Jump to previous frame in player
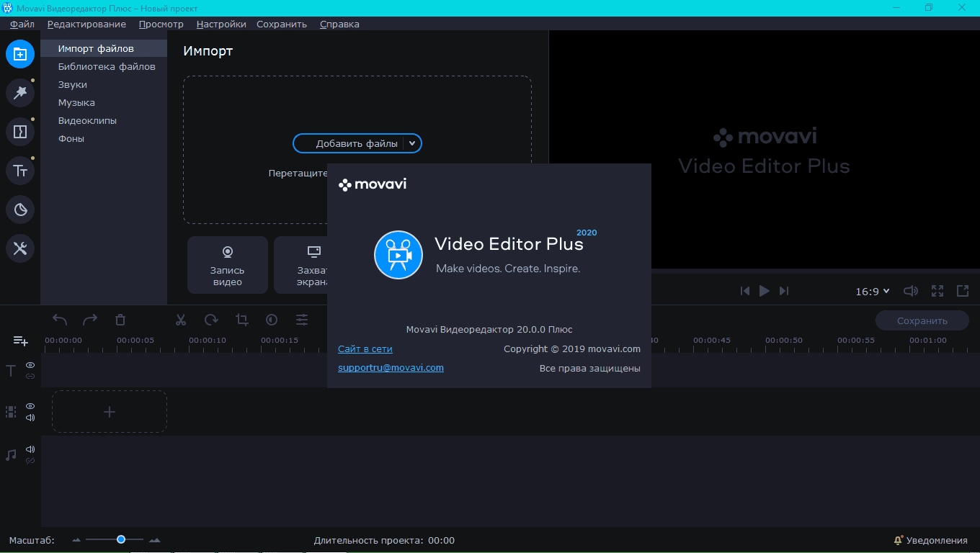This screenshot has height=553, width=980. [745, 291]
